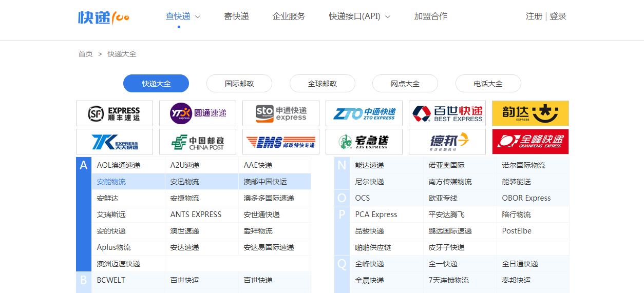Select the 德邦 logo
Viewport: 644px width, 293px height.
(447, 142)
